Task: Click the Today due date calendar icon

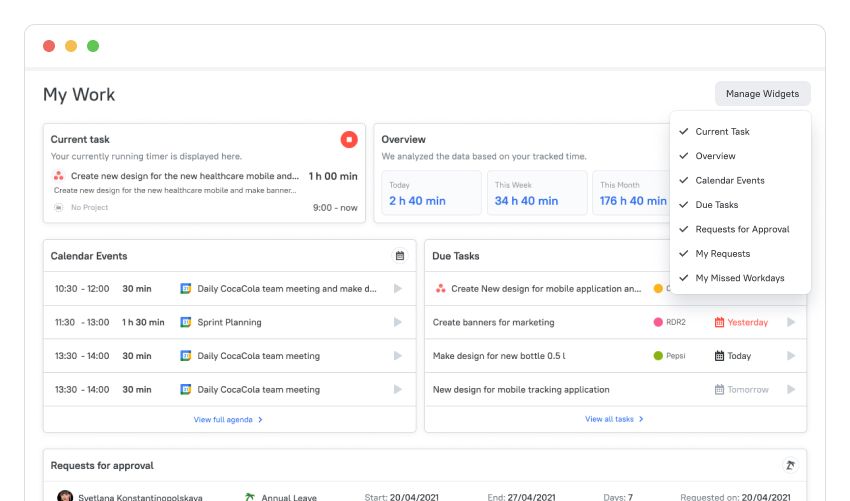Action: pyautogui.click(x=719, y=356)
